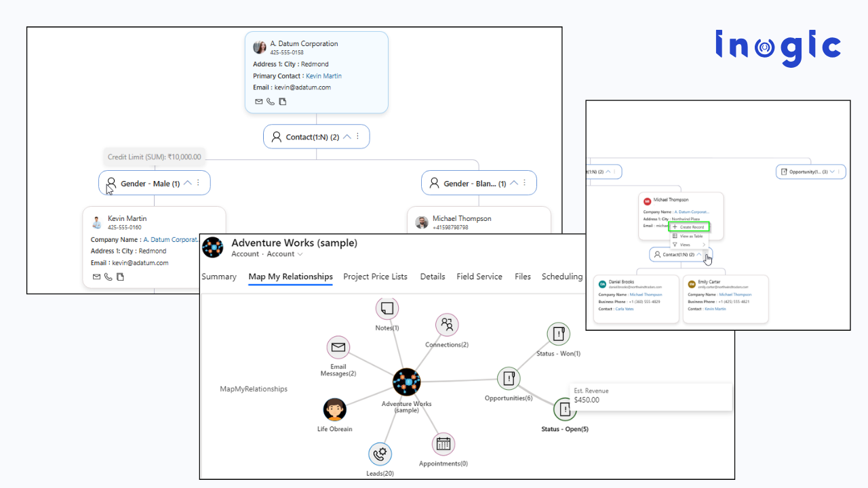The image size is (868, 488).
Task: Open the document icon on A. Datum card
Action: tap(282, 101)
